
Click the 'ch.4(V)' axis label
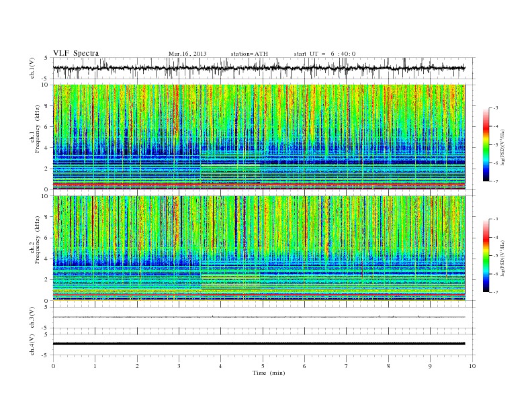tap(32, 345)
